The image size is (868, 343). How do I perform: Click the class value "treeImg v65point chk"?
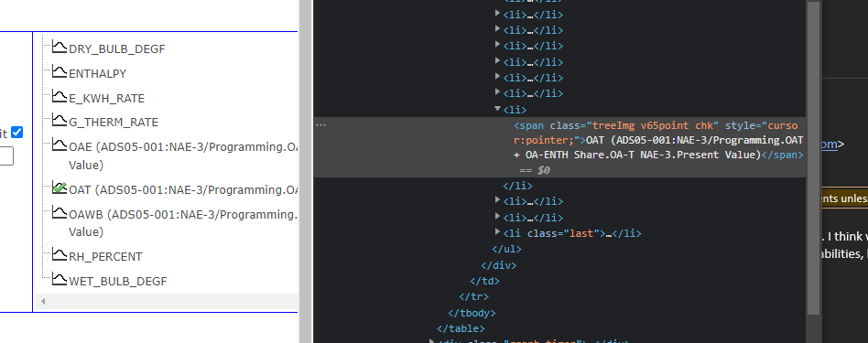(653, 125)
